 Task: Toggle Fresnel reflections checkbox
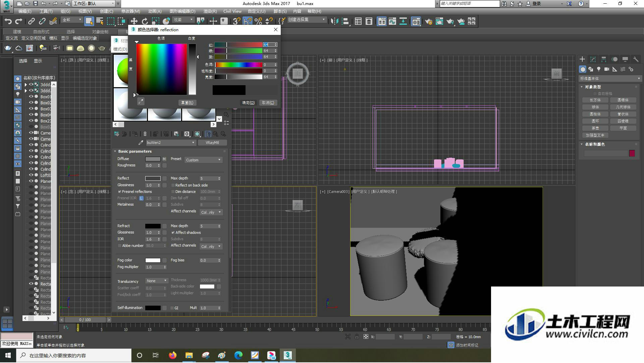119,192
